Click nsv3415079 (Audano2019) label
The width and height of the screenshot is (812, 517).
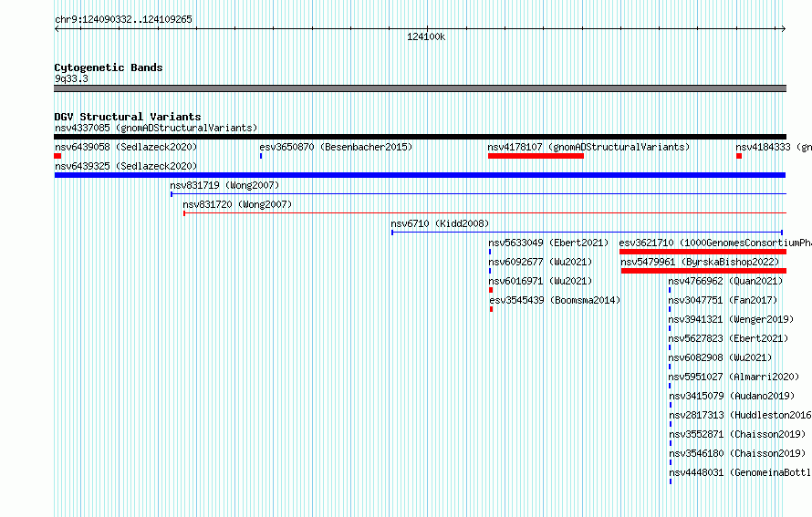coord(732,396)
